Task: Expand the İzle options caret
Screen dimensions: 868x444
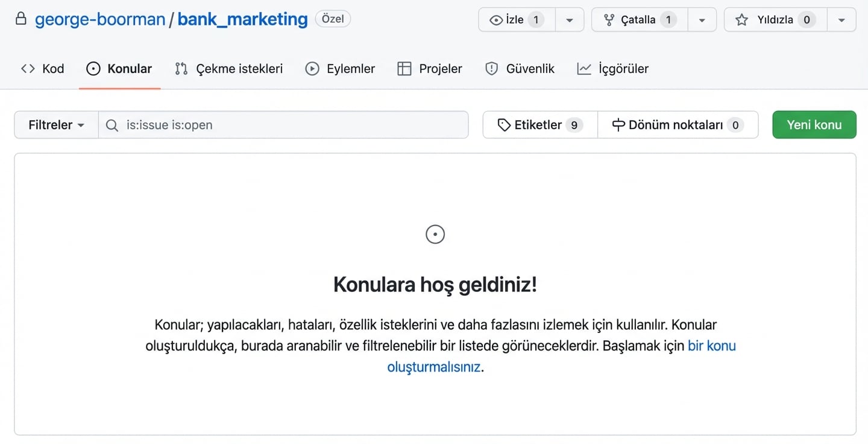Action: (x=569, y=19)
